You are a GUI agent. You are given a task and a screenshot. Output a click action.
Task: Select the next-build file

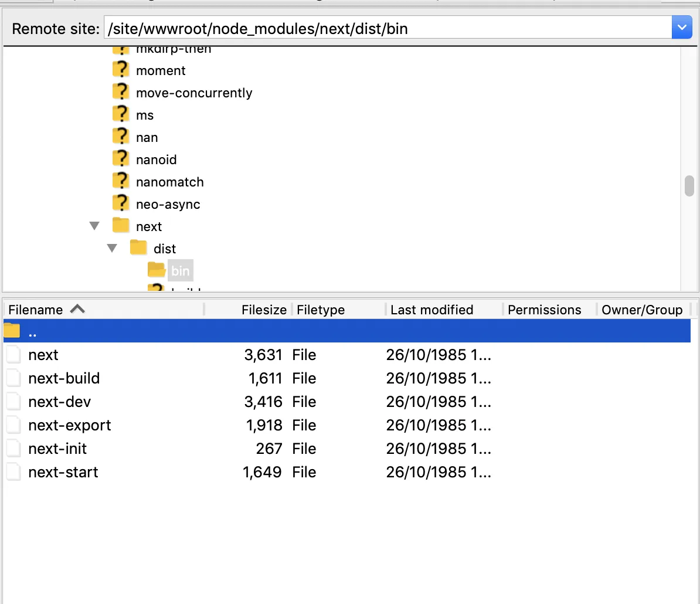[x=64, y=379]
